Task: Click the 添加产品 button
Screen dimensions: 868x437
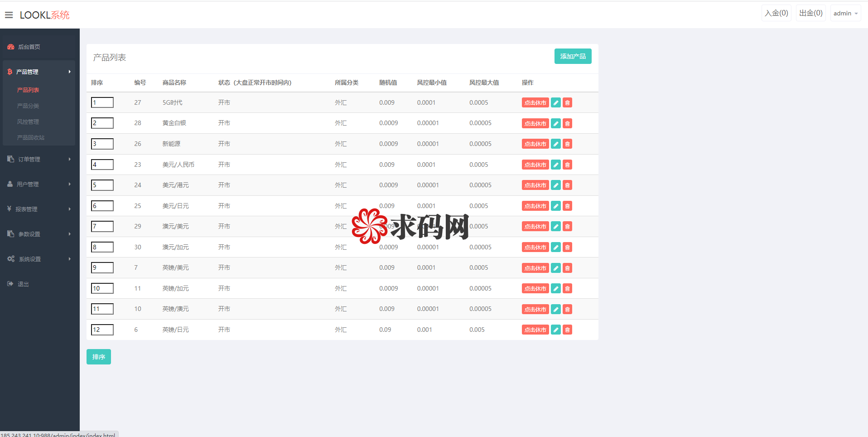Action: pyautogui.click(x=573, y=56)
